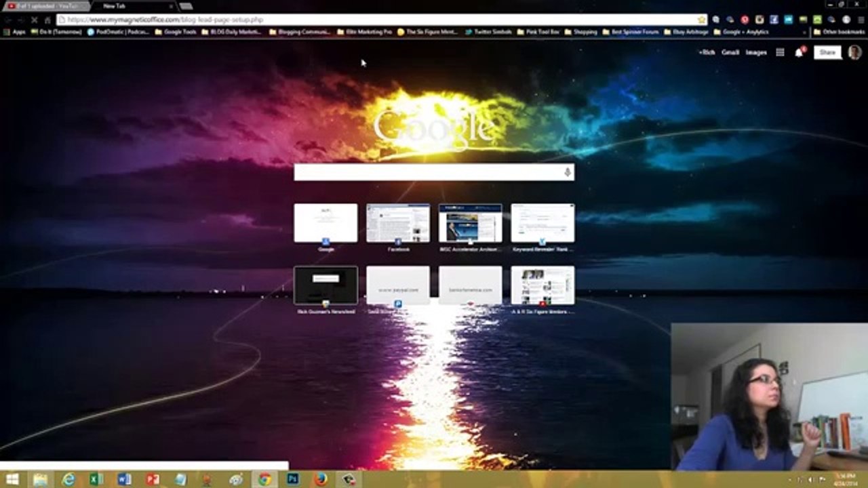This screenshot has width=868, height=488.
Task: Click the red Pinterest extension icon
Action: 745,20
